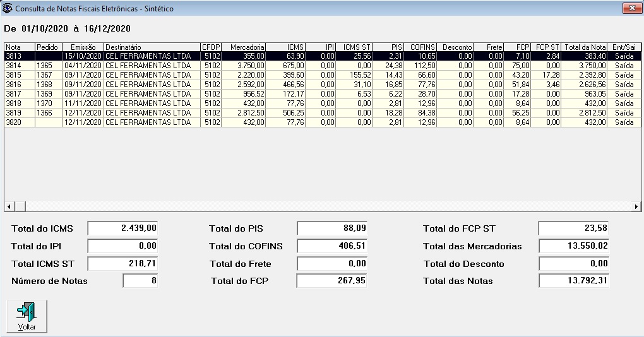Click the Número de Notas field

point(140,281)
